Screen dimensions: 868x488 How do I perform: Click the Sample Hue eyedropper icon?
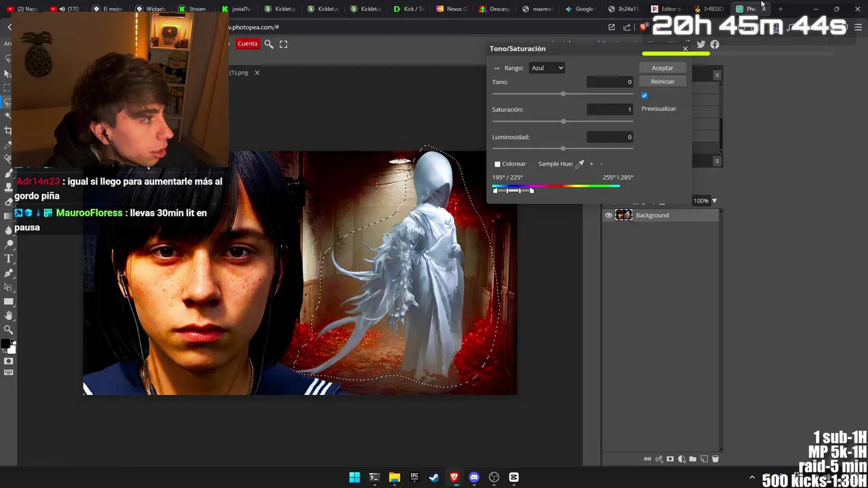point(580,164)
